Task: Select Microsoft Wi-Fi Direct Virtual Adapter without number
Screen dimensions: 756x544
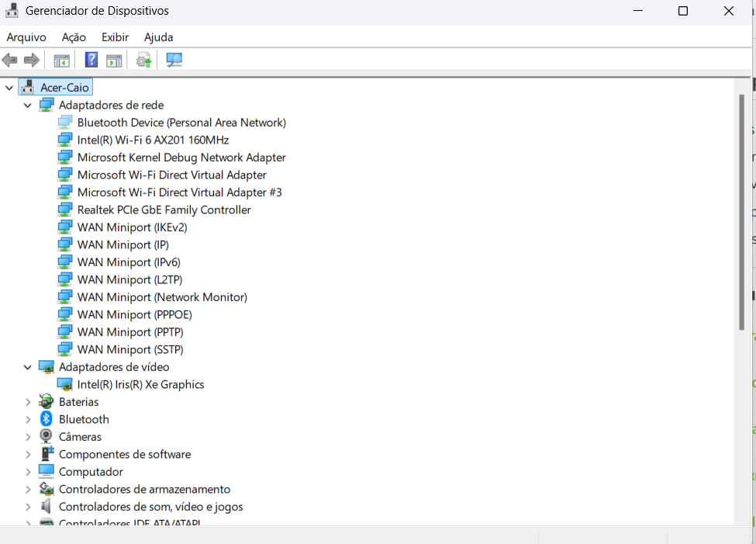Action: [x=171, y=175]
